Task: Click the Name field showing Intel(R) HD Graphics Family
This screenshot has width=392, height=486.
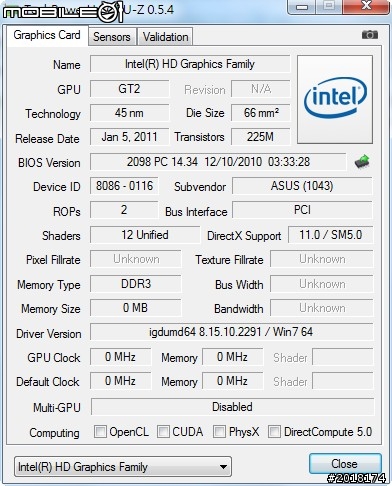Action: (x=190, y=64)
